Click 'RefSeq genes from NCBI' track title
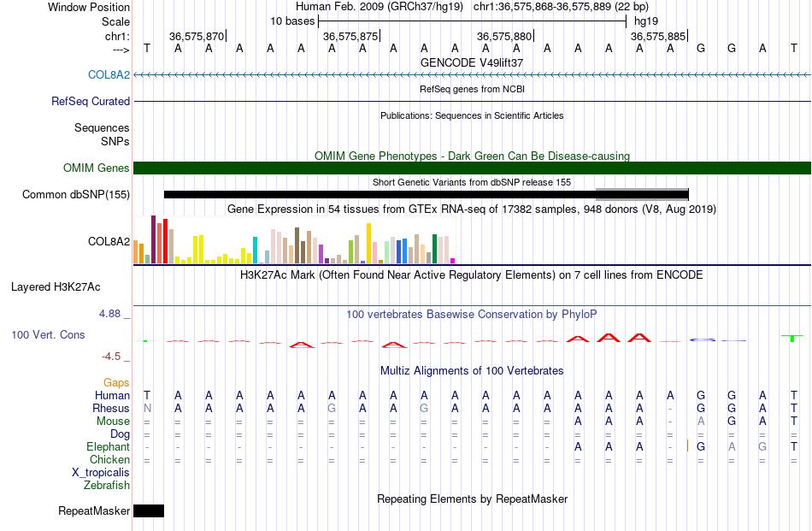Viewport: 812px width, 531px height. pyautogui.click(x=472, y=89)
